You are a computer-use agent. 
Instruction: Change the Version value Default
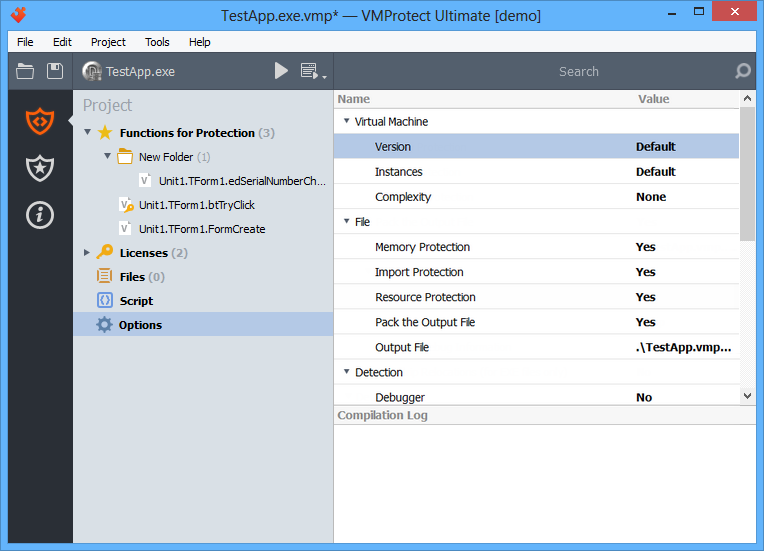(x=655, y=147)
